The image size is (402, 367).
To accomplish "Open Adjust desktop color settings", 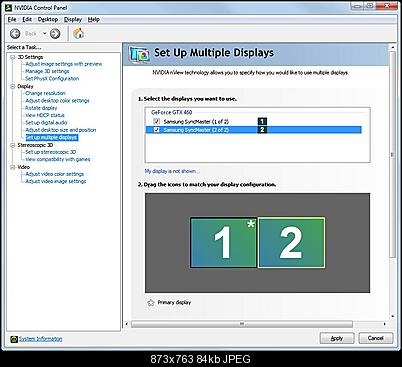I will click(x=57, y=101).
